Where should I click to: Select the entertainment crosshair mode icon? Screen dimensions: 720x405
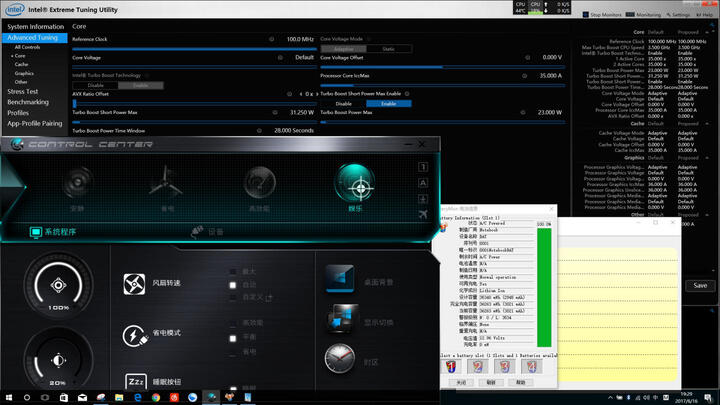[354, 183]
